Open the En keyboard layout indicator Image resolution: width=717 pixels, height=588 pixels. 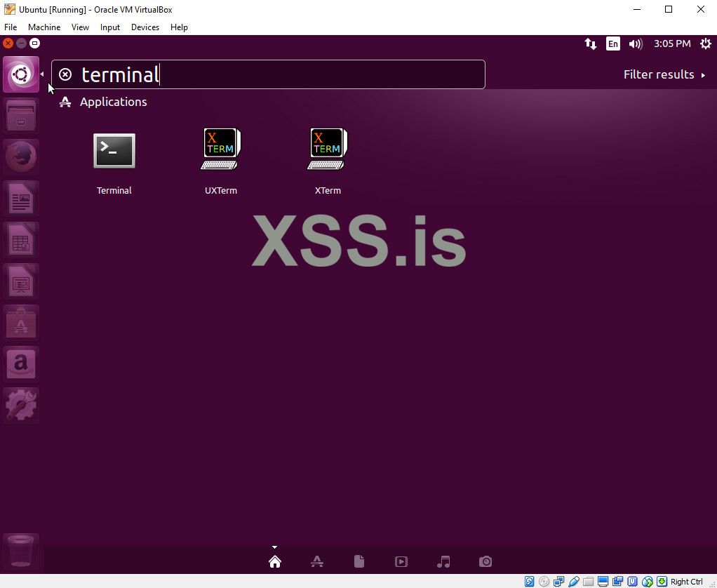tap(612, 44)
